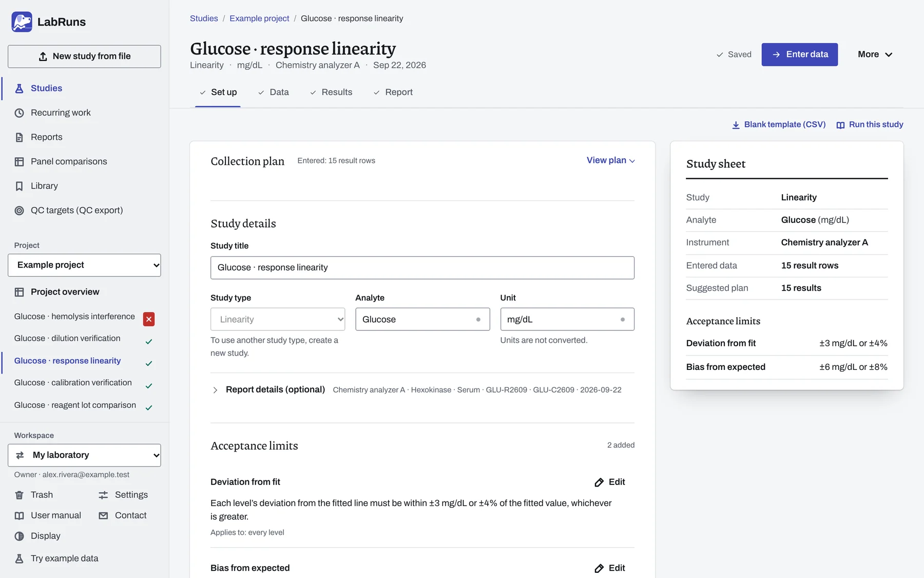Click the Settings sliders icon
The image size is (924, 578).
coord(103,495)
